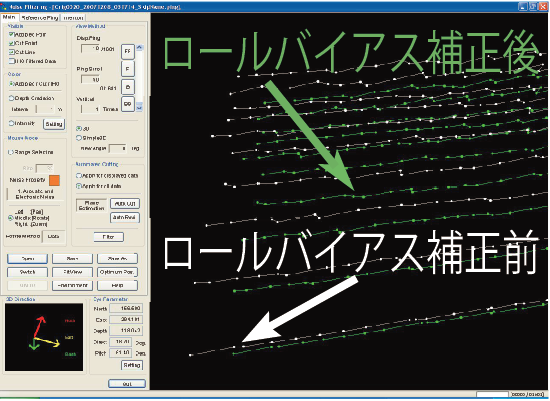Choose Apply for all data option
Viewport: 550px width, 401px height.
[x=79, y=186]
